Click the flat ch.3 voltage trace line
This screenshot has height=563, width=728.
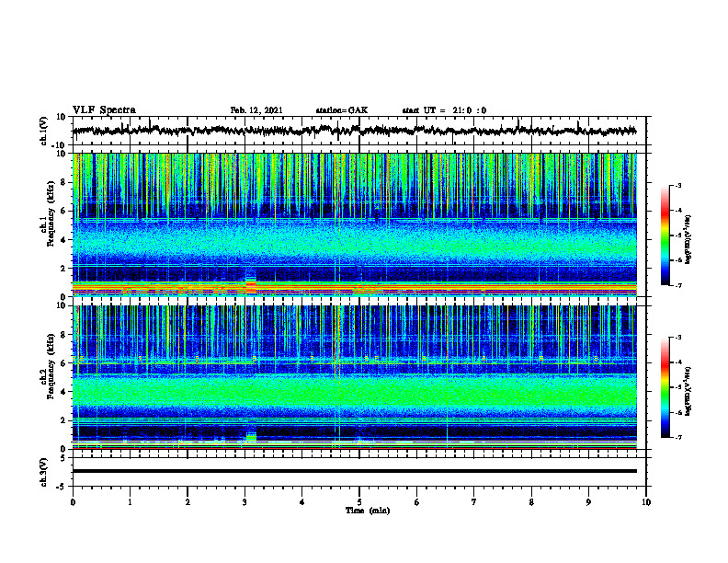(354, 471)
